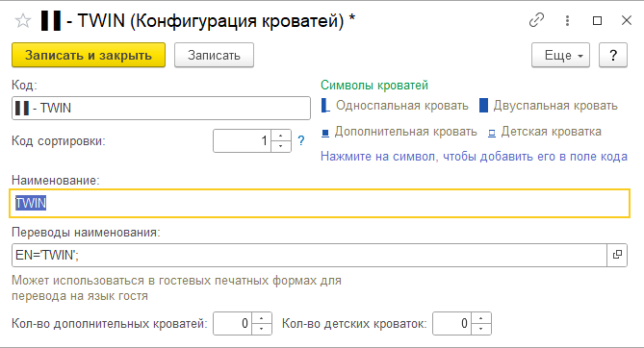The height and width of the screenshot is (348, 644).
Task: Click Записать и закрыть button
Action: coord(89,55)
